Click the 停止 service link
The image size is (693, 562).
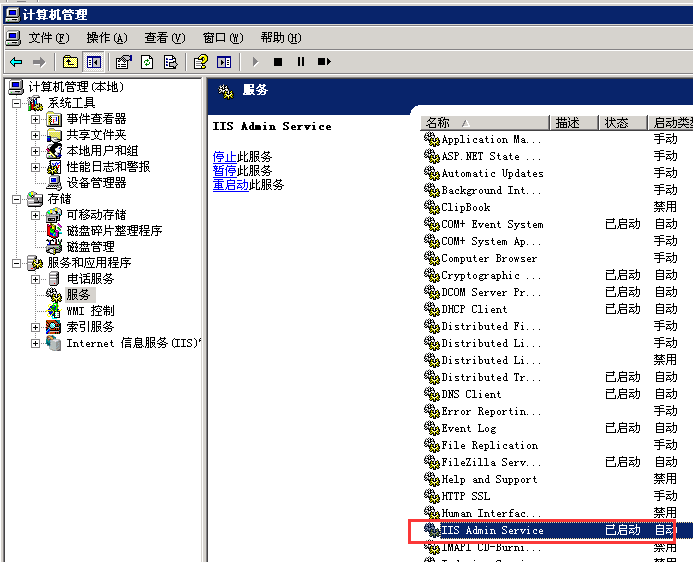pyautogui.click(x=224, y=157)
